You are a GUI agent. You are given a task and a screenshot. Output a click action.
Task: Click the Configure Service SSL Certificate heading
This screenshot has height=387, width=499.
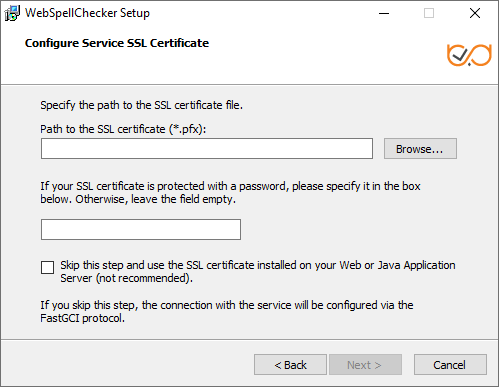[x=117, y=43]
